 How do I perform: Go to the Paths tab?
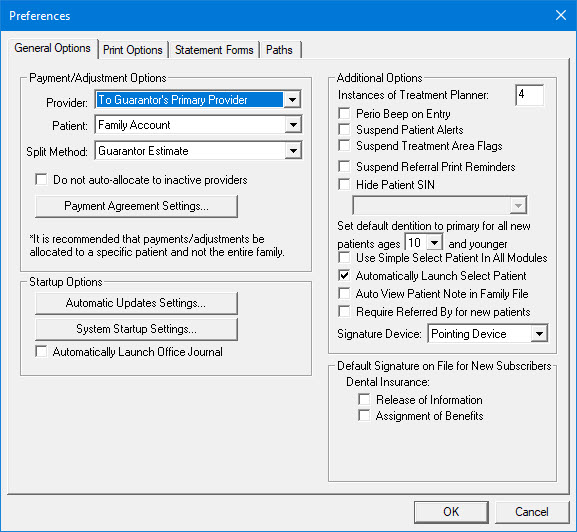(x=279, y=50)
